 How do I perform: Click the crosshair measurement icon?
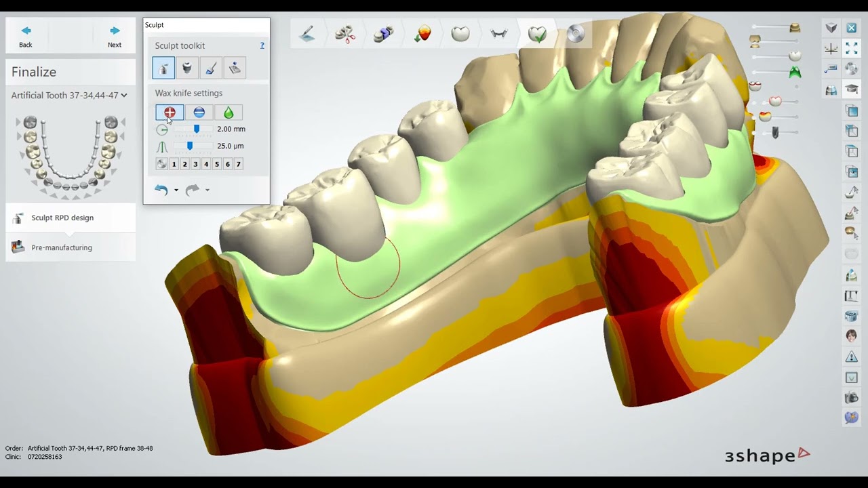click(x=831, y=49)
